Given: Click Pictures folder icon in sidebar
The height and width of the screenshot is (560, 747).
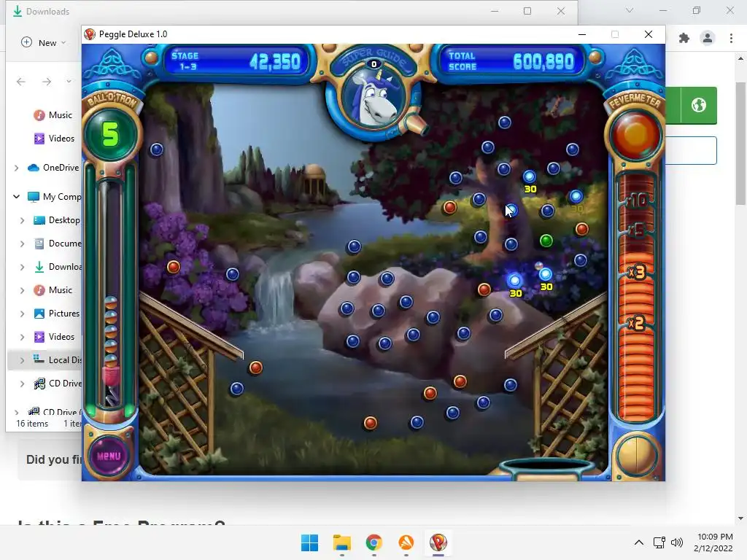Looking at the screenshot, I should pyautogui.click(x=39, y=314).
